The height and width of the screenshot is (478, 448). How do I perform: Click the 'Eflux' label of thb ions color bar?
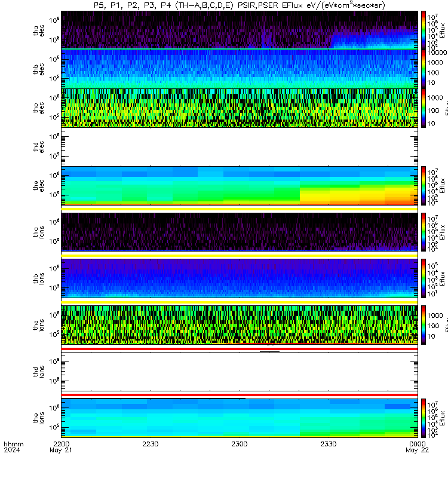pos(443,278)
